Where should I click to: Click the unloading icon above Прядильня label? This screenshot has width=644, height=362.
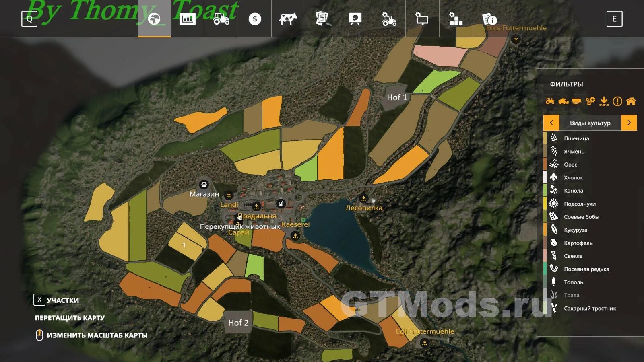click(x=256, y=206)
